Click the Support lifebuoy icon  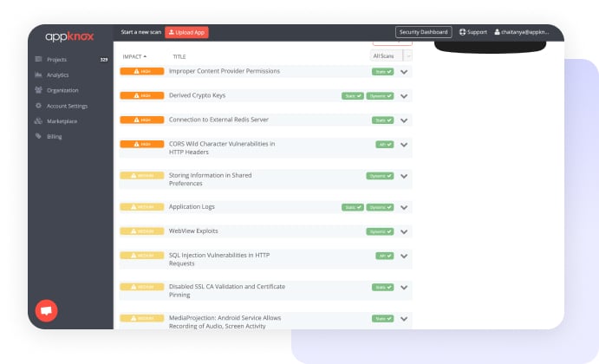click(462, 32)
